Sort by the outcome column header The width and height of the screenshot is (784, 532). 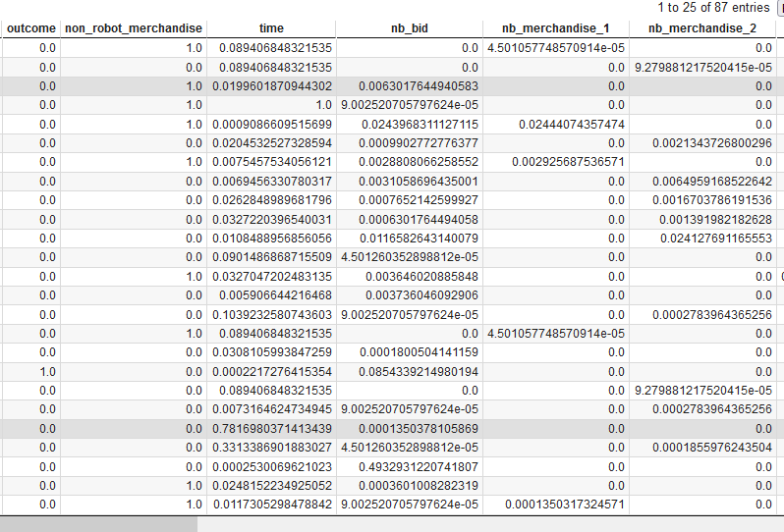tap(31, 28)
